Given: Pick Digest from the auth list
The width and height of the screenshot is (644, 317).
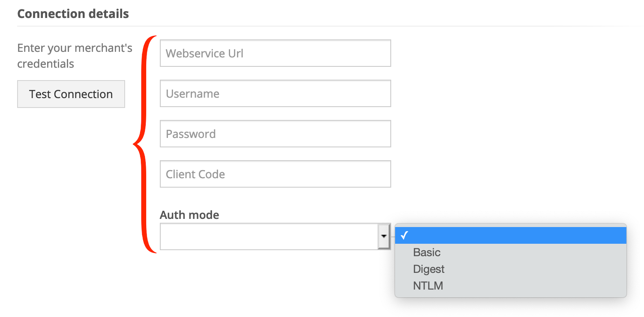Looking at the screenshot, I should click(x=510, y=269).
